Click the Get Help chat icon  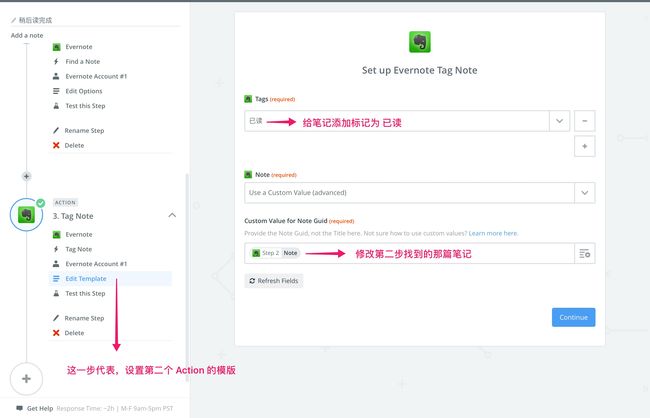point(19,408)
